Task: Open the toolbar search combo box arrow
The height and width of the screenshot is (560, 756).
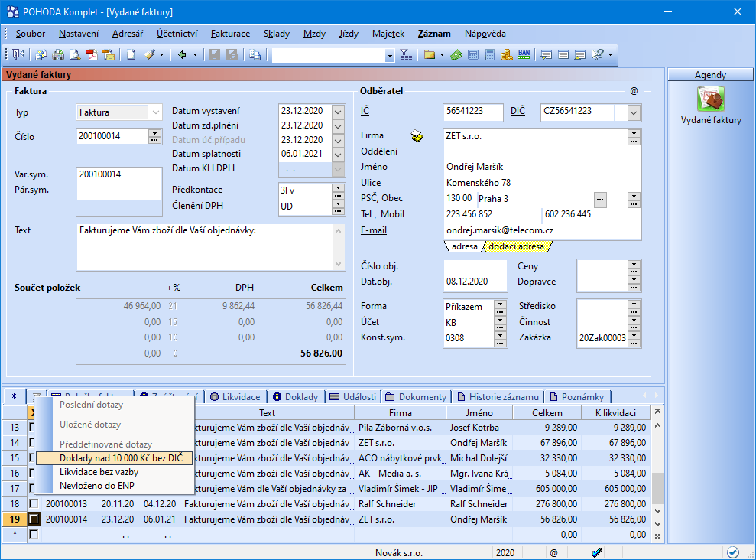Action: click(x=390, y=56)
